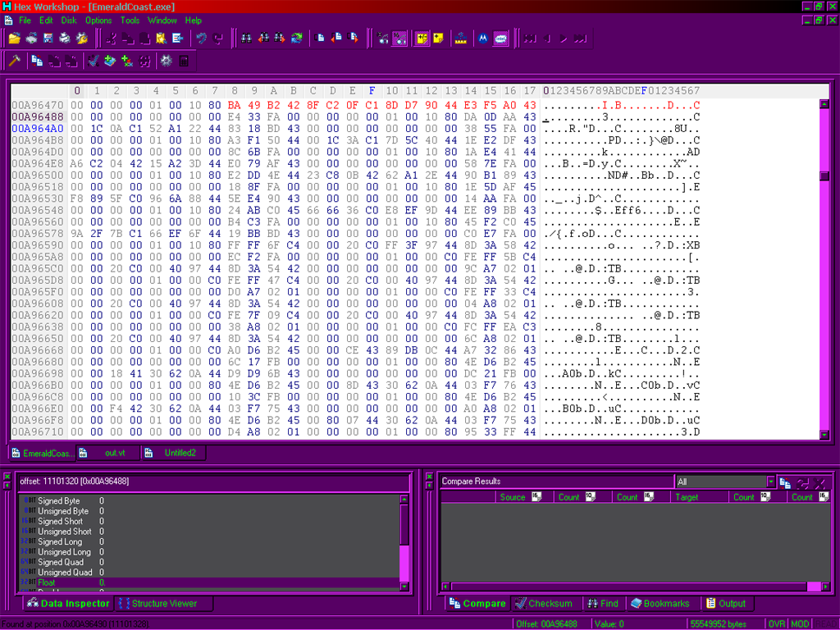Select the Compare results tab
840x630 pixels.
point(478,603)
